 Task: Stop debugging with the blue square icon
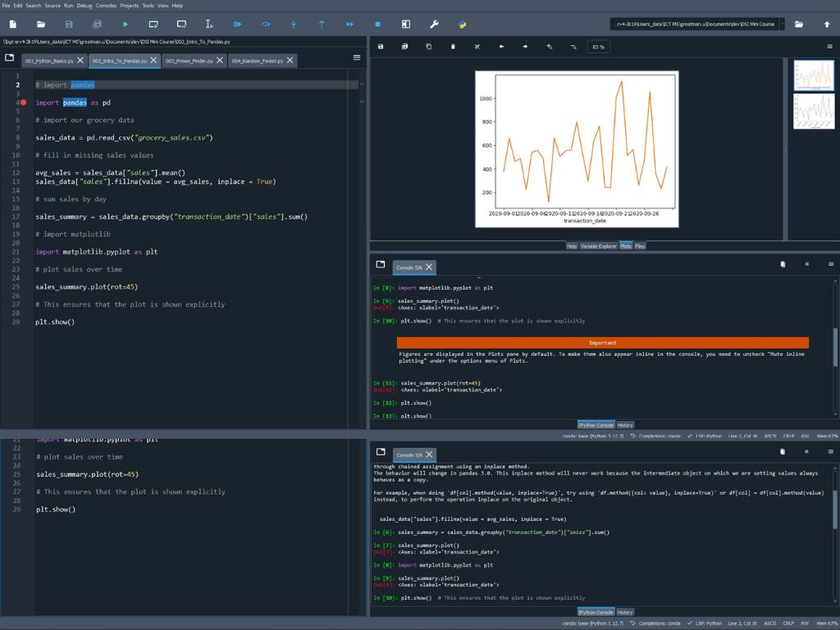(x=377, y=24)
